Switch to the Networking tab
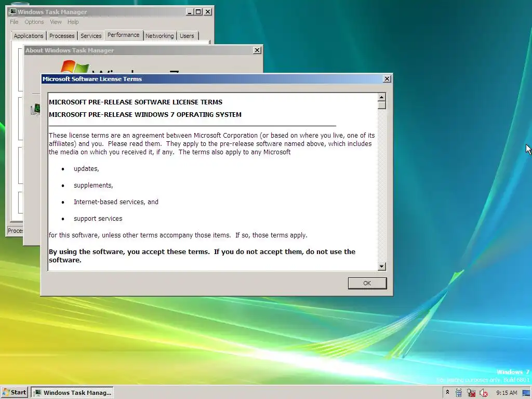Image resolution: width=532 pixels, height=399 pixels. click(159, 36)
